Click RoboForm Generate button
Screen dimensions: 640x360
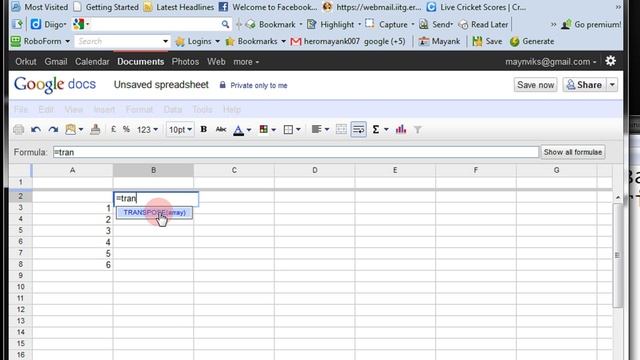click(532, 41)
